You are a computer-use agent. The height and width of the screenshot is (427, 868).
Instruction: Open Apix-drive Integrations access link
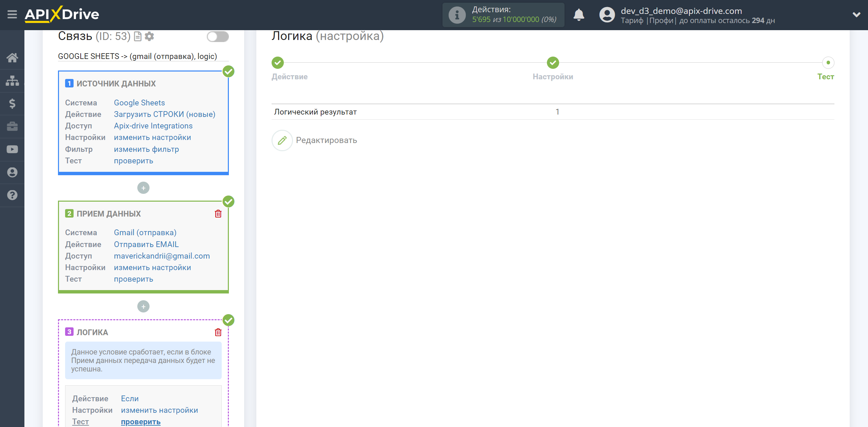(153, 126)
